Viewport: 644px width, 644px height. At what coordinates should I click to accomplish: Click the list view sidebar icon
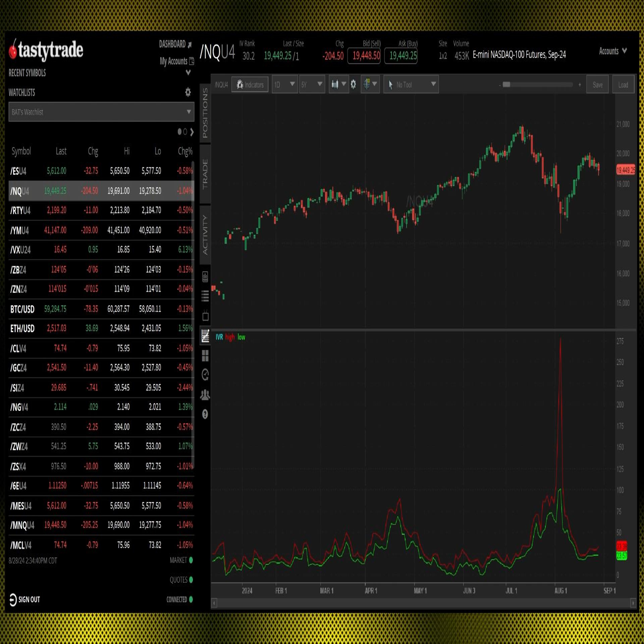point(205,296)
